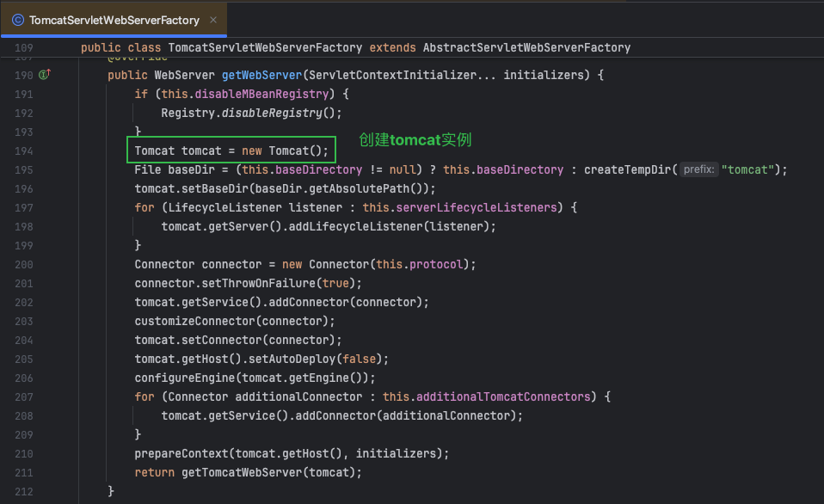Click configureEngine call on line 206
824x504 pixels.
(x=184, y=378)
